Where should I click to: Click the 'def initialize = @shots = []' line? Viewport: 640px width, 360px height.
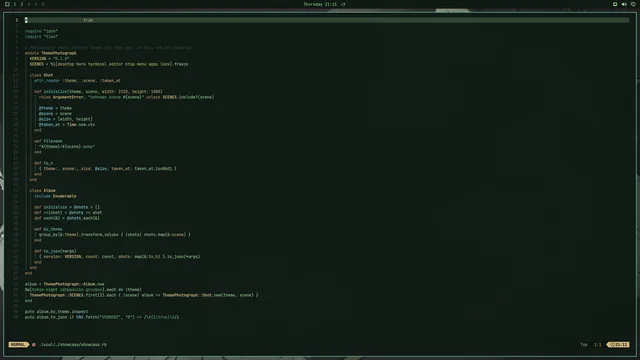(67, 207)
